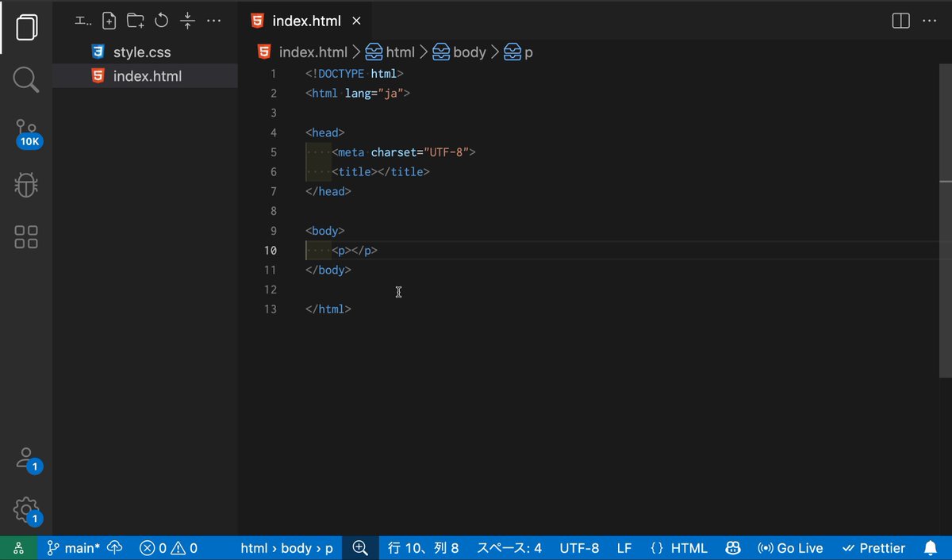Screen dimensions: 952x560
Task: Open the Explorer view in activity bar
Action: 26,28
